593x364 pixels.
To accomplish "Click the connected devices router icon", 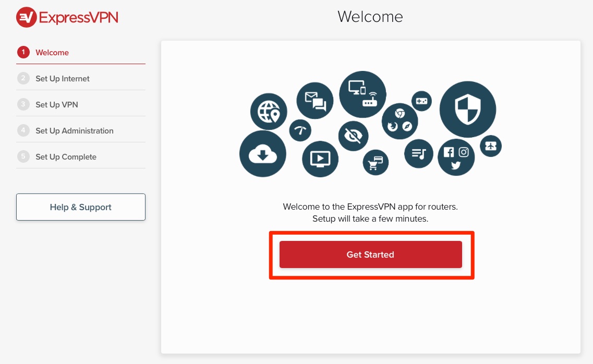I will 362,94.
